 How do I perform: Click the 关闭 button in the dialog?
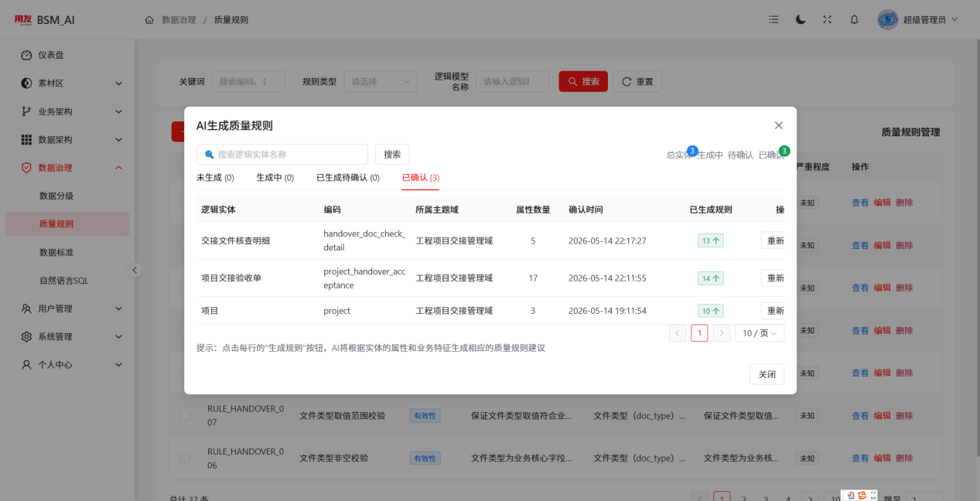[767, 374]
